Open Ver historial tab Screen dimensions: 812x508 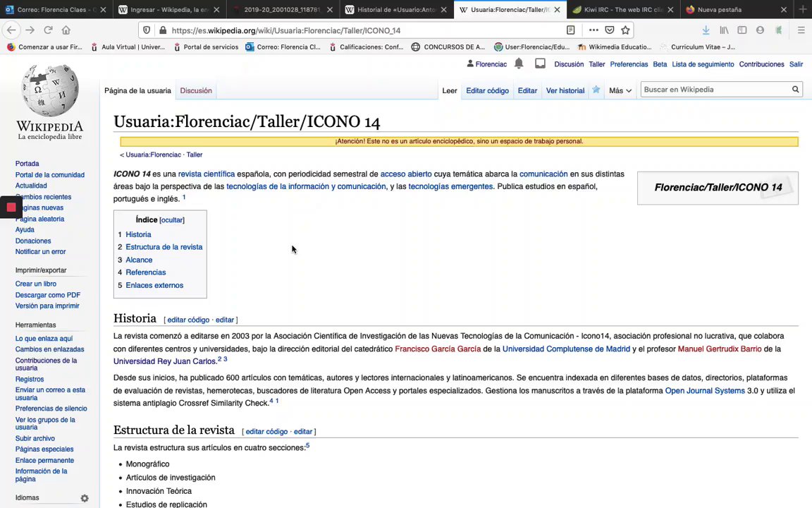(565, 90)
